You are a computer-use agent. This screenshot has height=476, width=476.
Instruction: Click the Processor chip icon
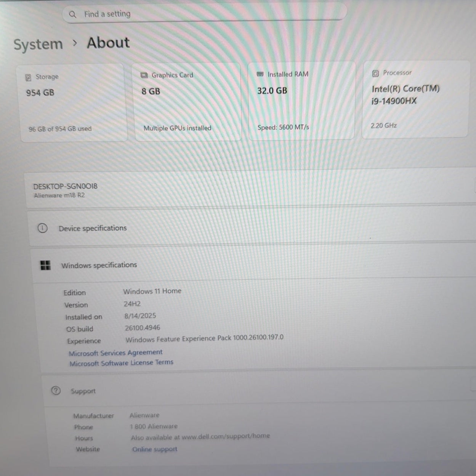pyautogui.click(x=375, y=73)
